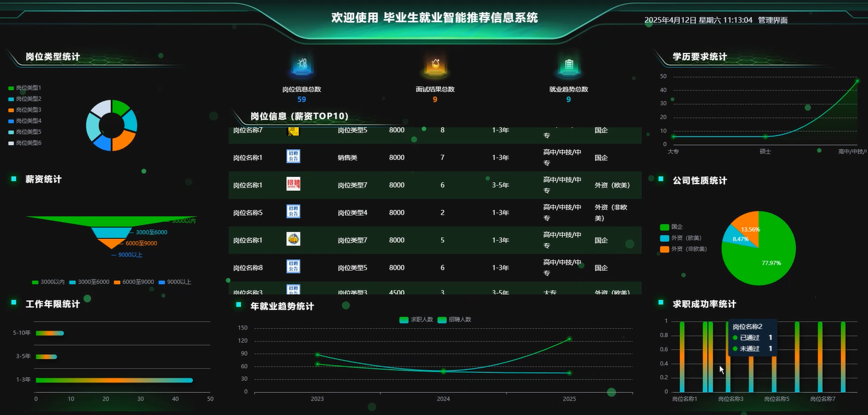Toggle the 外资（非欧美） legend of the pie chart
Screen dimensions: 868x415
(683, 248)
